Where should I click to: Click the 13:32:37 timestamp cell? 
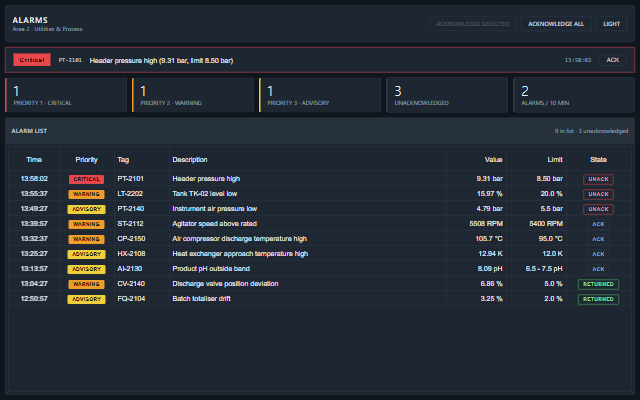tap(34, 239)
